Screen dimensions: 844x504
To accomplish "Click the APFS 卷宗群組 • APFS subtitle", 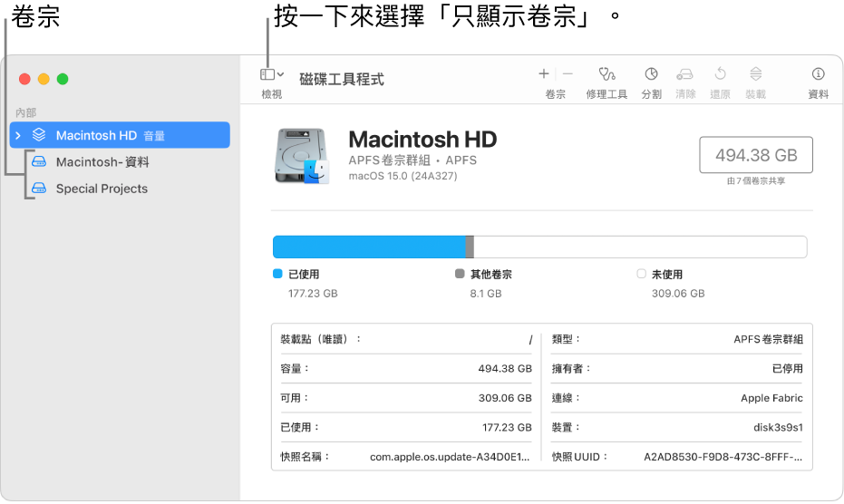I will (412, 160).
